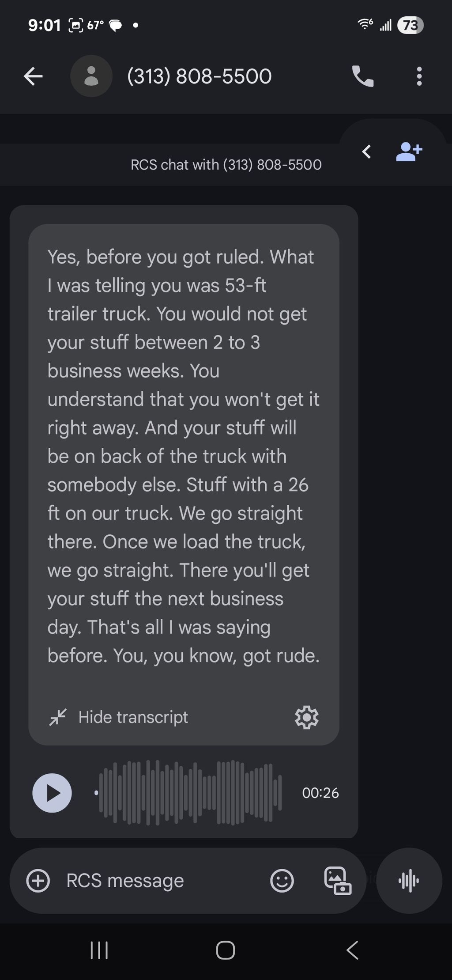The height and width of the screenshot is (980, 452).
Task: Open the emoji picker
Action: [x=282, y=881]
